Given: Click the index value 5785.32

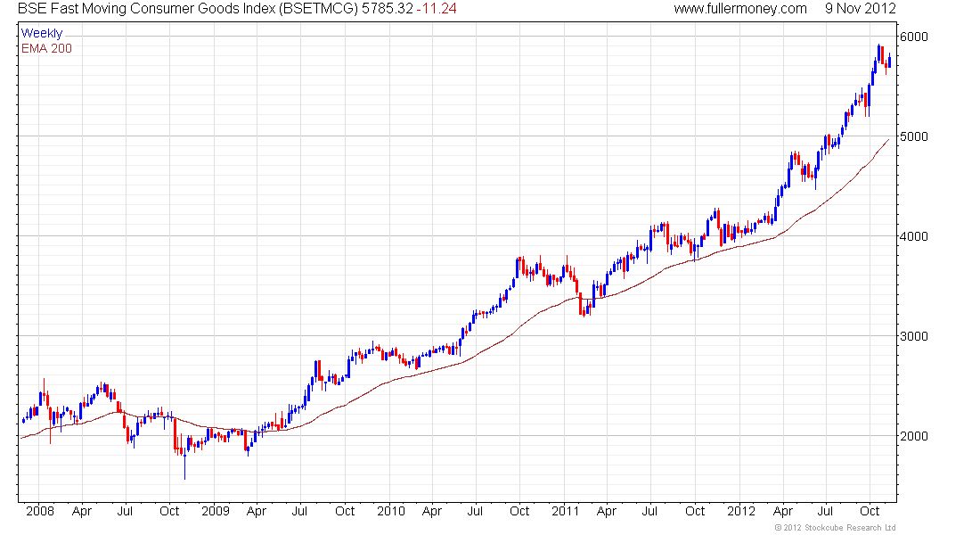Looking at the screenshot, I should click(388, 9).
